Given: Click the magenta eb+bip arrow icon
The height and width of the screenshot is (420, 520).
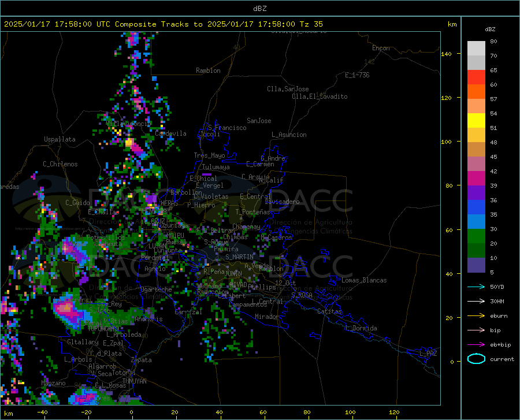Looking at the screenshot, I should [476, 345].
